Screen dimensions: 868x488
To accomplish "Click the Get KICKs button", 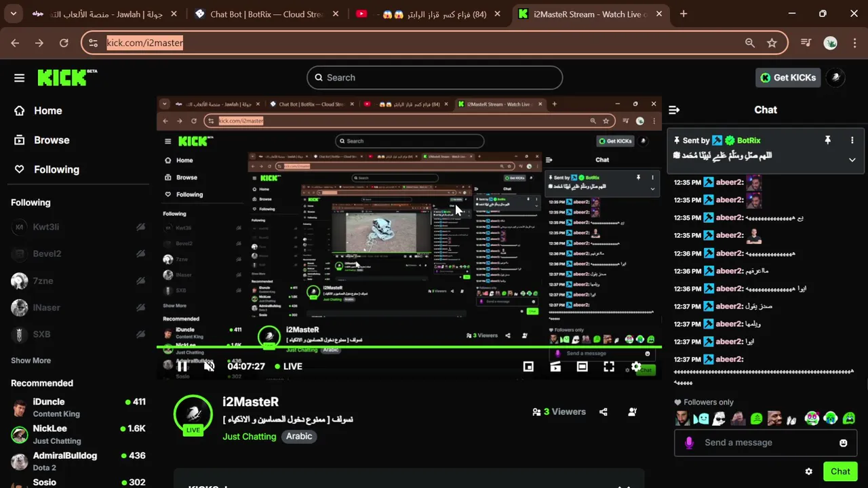I will (789, 77).
